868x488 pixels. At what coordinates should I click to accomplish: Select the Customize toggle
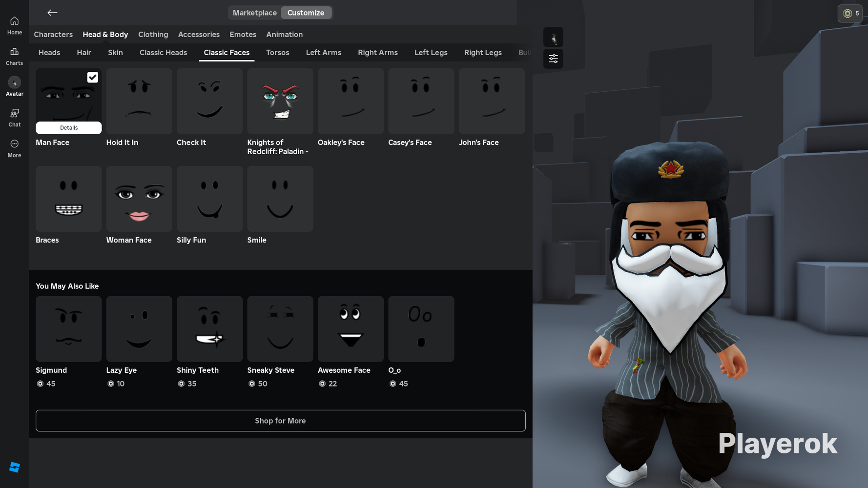point(306,13)
